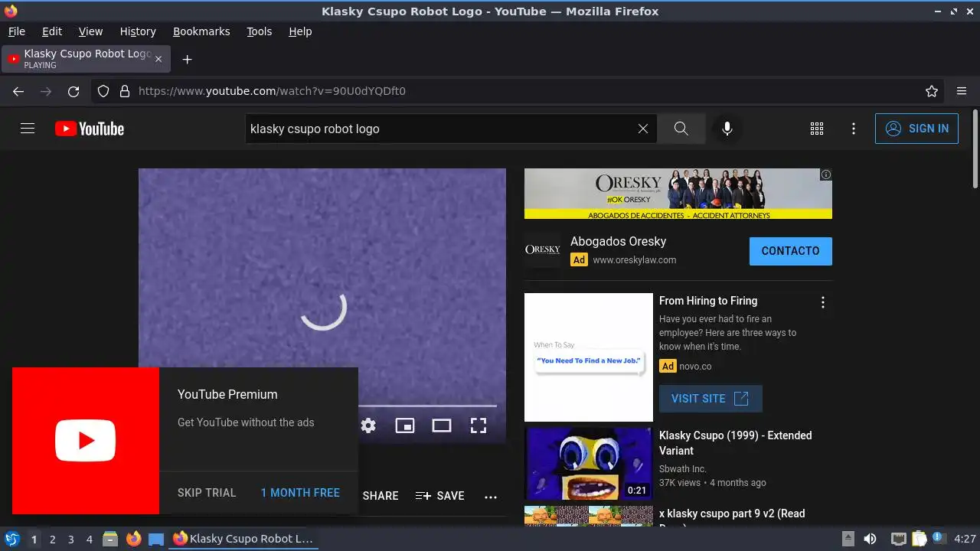Click the SIGN IN button

pos(917,129)
